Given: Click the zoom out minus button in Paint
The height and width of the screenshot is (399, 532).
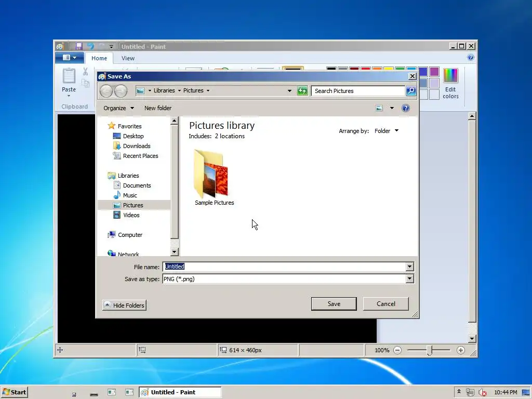Looking at the screenshot, I should pos(397,350).
